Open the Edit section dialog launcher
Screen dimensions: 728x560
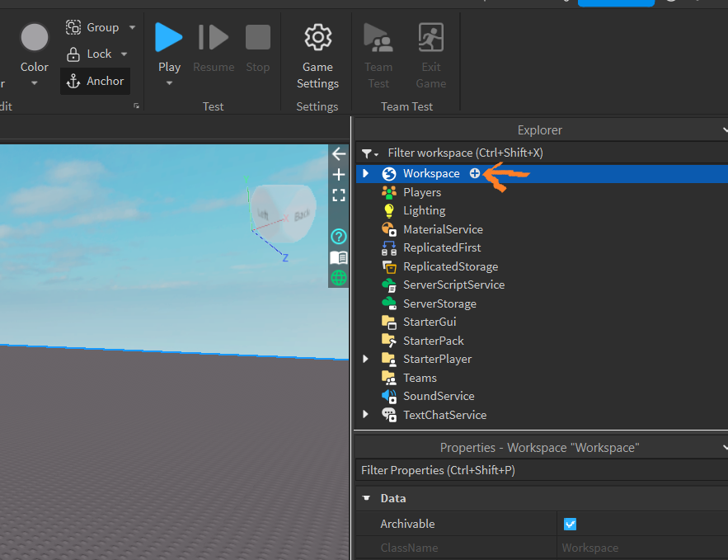click(x=137, y=106)
